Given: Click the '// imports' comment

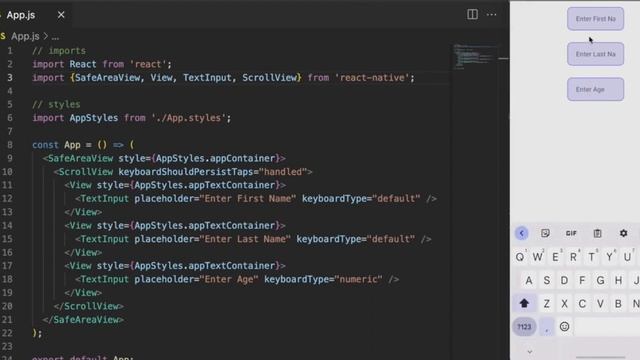Looking at the screenshot, I should [x=59, y=51].
